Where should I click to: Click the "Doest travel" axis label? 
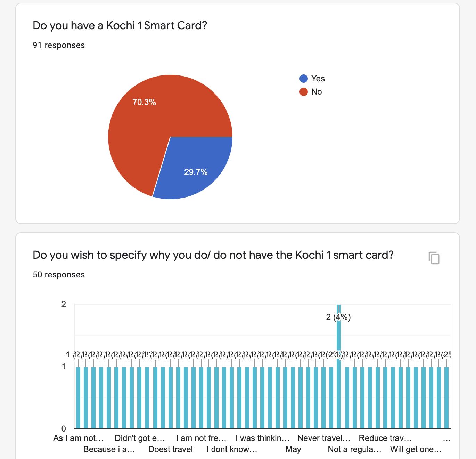click(x=171, y=449)
